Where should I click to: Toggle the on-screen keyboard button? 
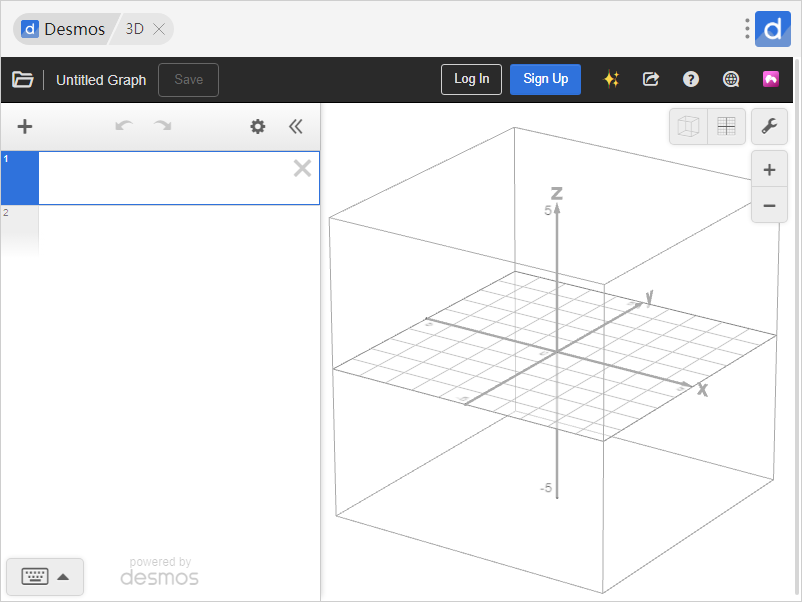click(x=45, y=576)
